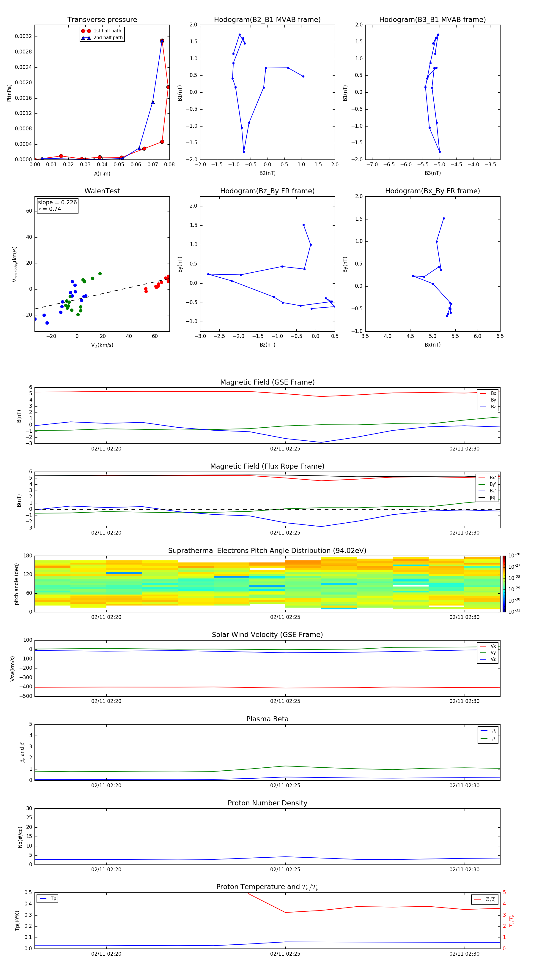This screenshot has height=980, width=535.
Task: Click the peak data point in Transverse pressure
Action: coord(162,40)
